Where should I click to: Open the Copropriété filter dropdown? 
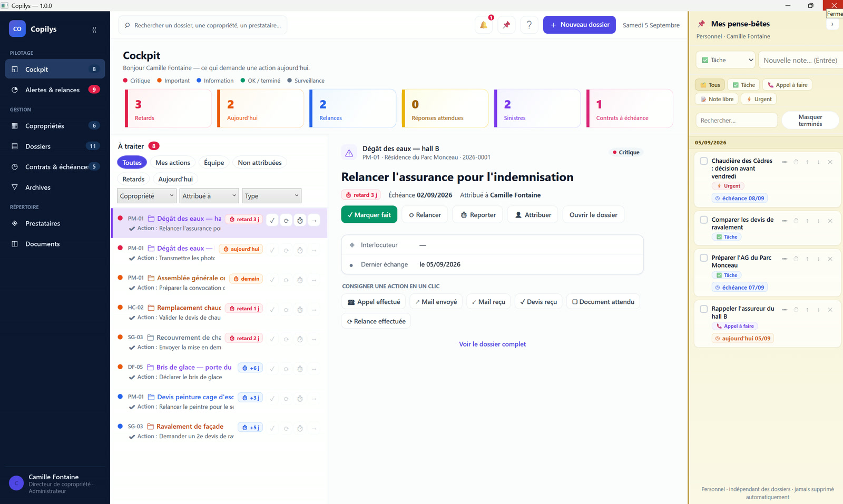point(146,196)
